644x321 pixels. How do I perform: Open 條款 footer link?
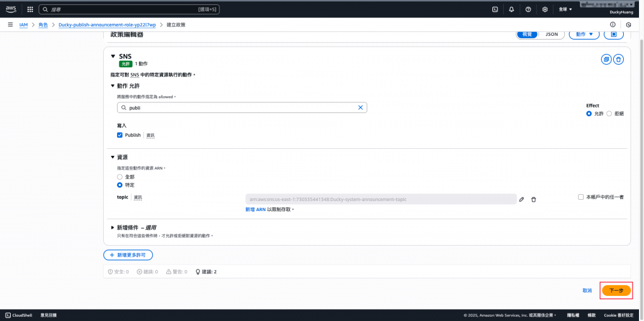(x=591, y=315)
